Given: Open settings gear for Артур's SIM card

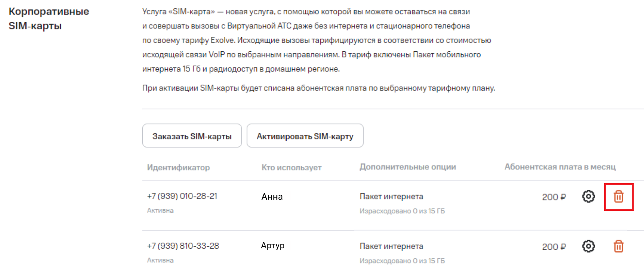Looking at the screenshot, I should click(589, 246).
